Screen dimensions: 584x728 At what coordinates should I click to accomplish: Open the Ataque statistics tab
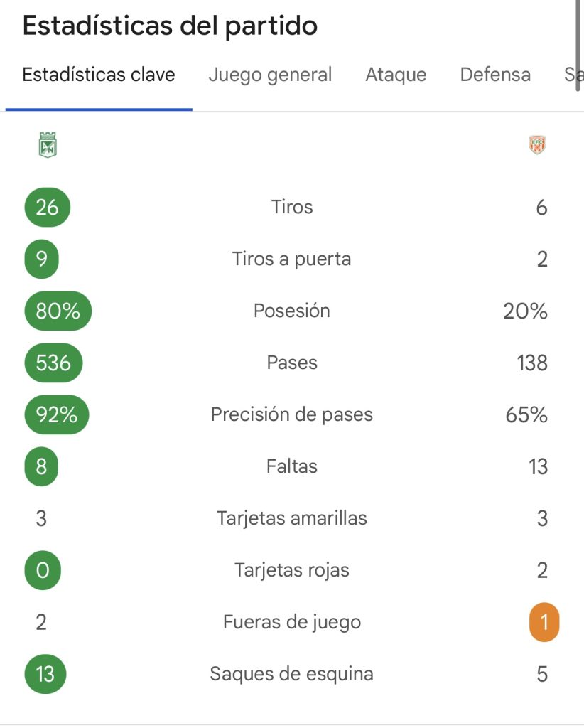(396, 75)
